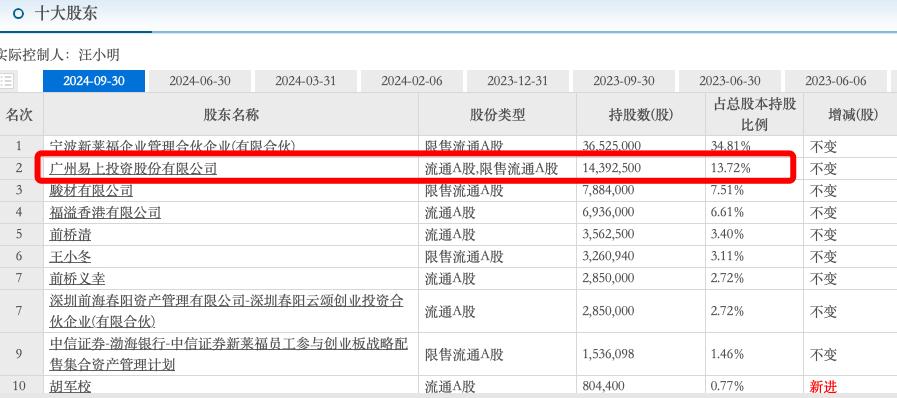Switch to the 2023-06-06 tab
Image resolution: width=897 pixels, height=398 pixels.
tap(836, 81)
